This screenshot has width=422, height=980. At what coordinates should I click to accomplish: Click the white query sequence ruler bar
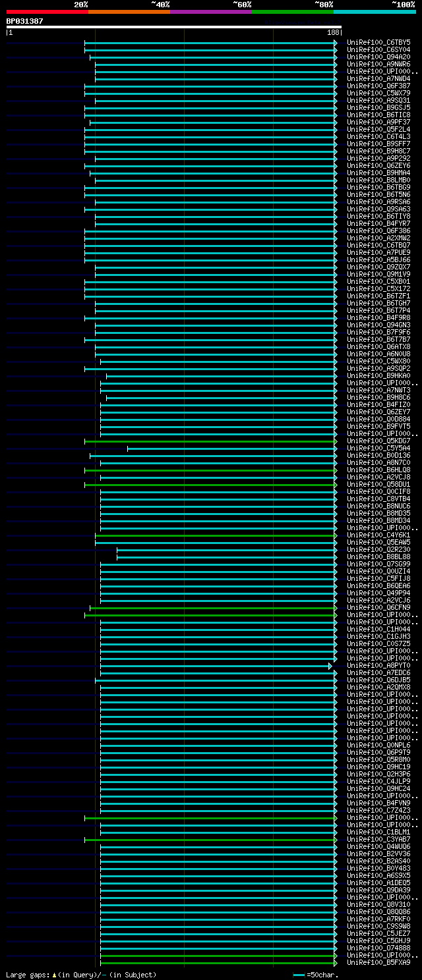[174, 27]
